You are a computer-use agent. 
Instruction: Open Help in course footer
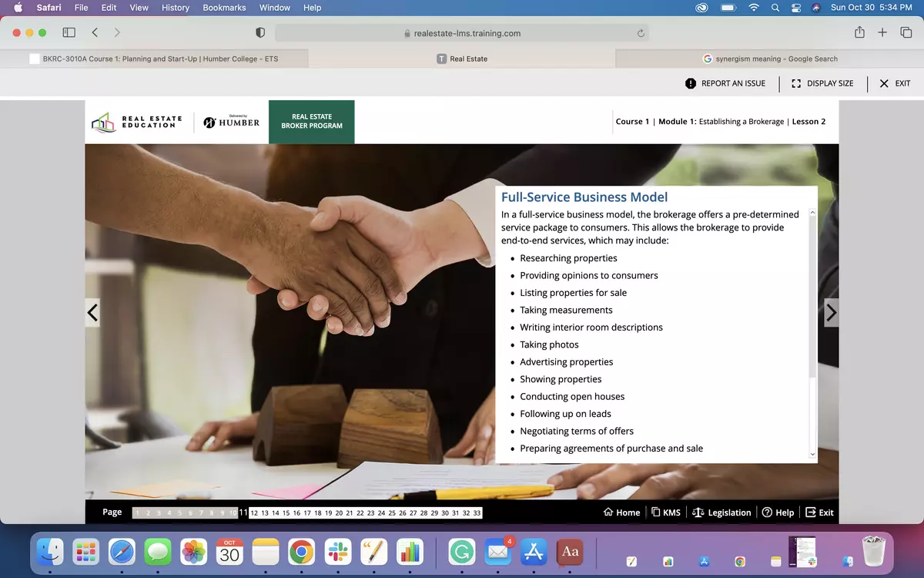click(767, 512)
